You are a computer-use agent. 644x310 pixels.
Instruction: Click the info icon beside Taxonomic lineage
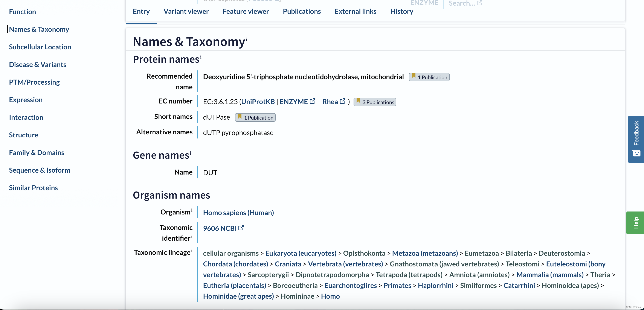tap(192, 251)
